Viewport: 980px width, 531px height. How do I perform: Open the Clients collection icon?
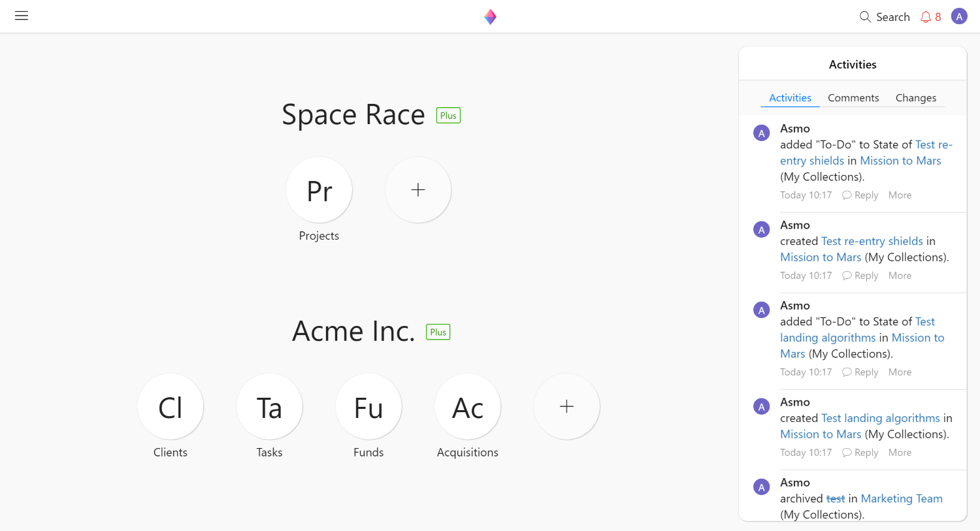(171, 406)
